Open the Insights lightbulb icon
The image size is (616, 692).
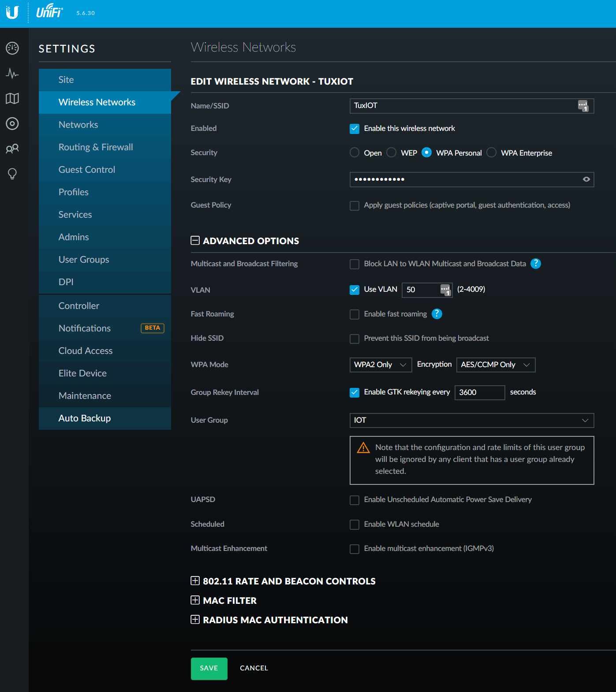click(12, 174)
